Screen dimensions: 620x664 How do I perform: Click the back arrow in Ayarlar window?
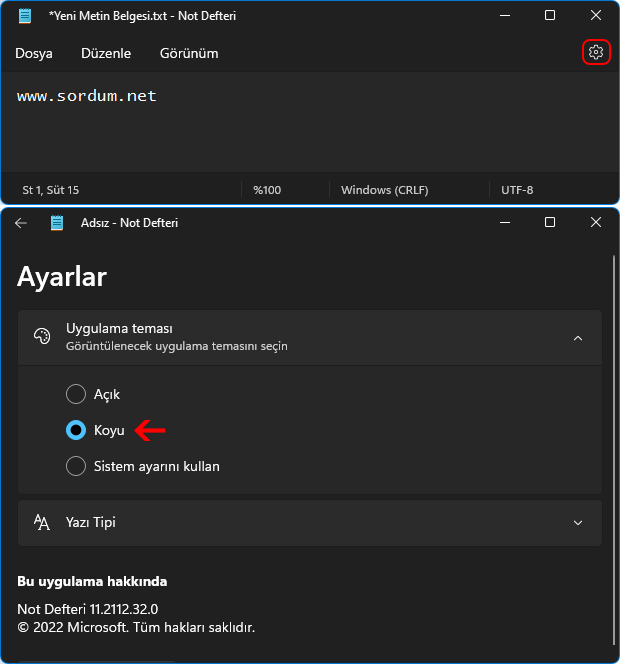pyautogui.click(x=21, y=223)
